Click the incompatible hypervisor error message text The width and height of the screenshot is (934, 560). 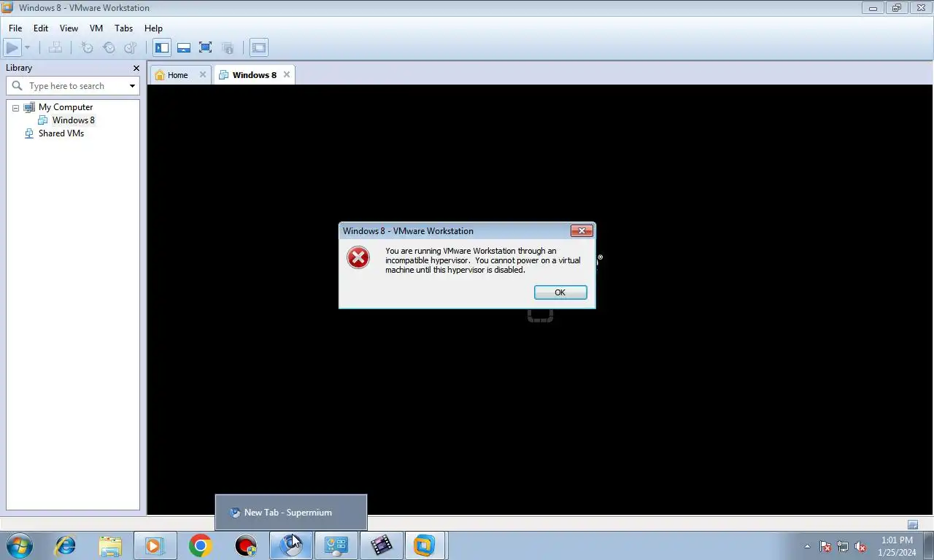[x=483, y=260]
